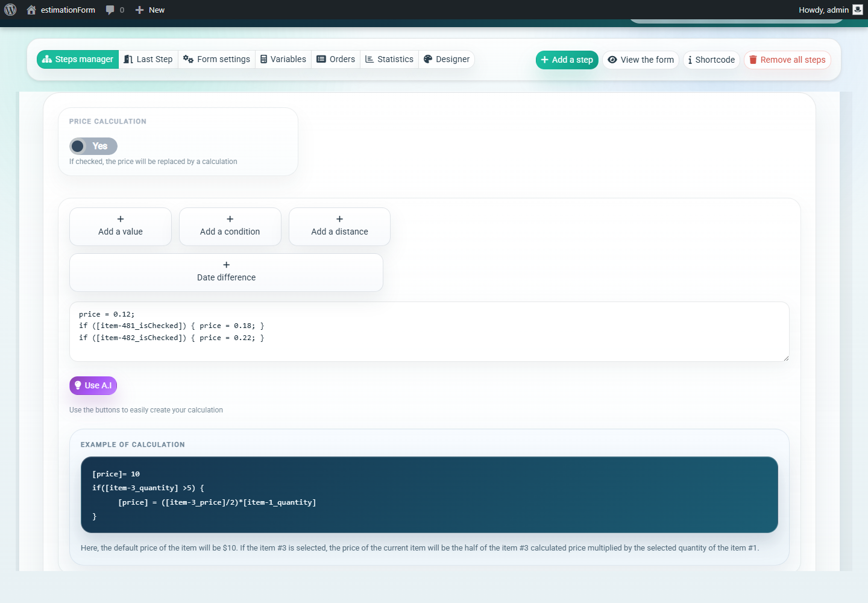Click the PRICE CALCULATION label
The width and height of the screenshot is (868, 603).
point(107,121)
